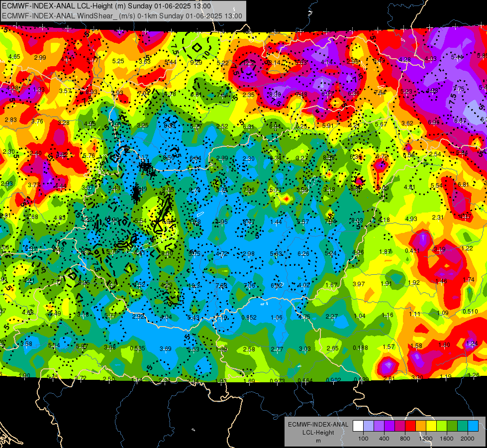Image resolution: width=487 pixels, height=448 pixels.
Task: Click the map value '2.31'
Action: [438, 218]
